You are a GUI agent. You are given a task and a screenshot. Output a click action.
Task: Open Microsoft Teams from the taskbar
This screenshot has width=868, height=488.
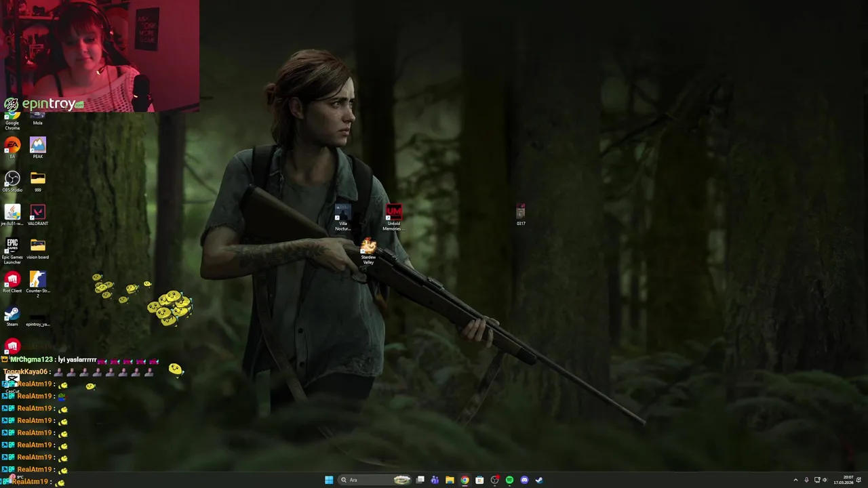pyautogui.click(x=435, y=480)
